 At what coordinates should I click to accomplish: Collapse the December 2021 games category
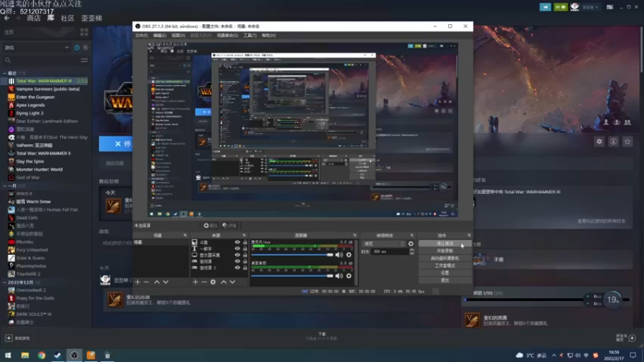(5, 282)
